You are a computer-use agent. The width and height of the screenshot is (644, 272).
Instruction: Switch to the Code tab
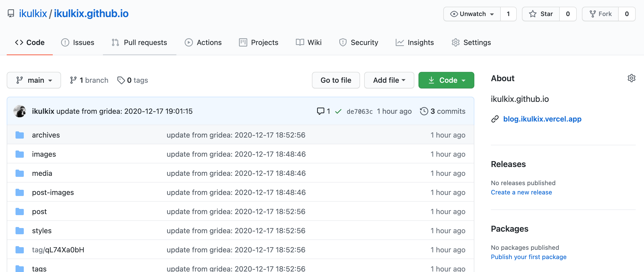coord(30,42)
